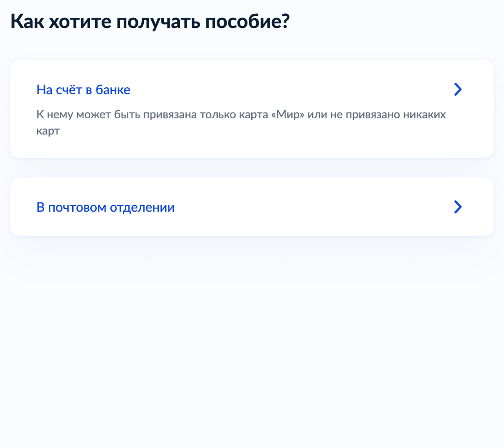Click the heading «Как хотите получать пособие?»
Screen dimensions: 504x448
coord(150,22)
